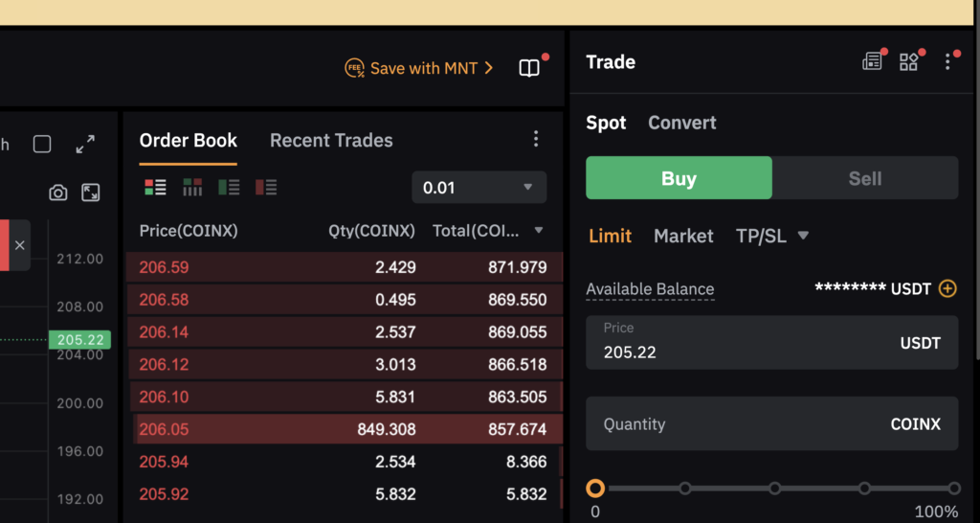Click the news feed icon in Trade panel
980x523 pixels.
pos(872,62)
